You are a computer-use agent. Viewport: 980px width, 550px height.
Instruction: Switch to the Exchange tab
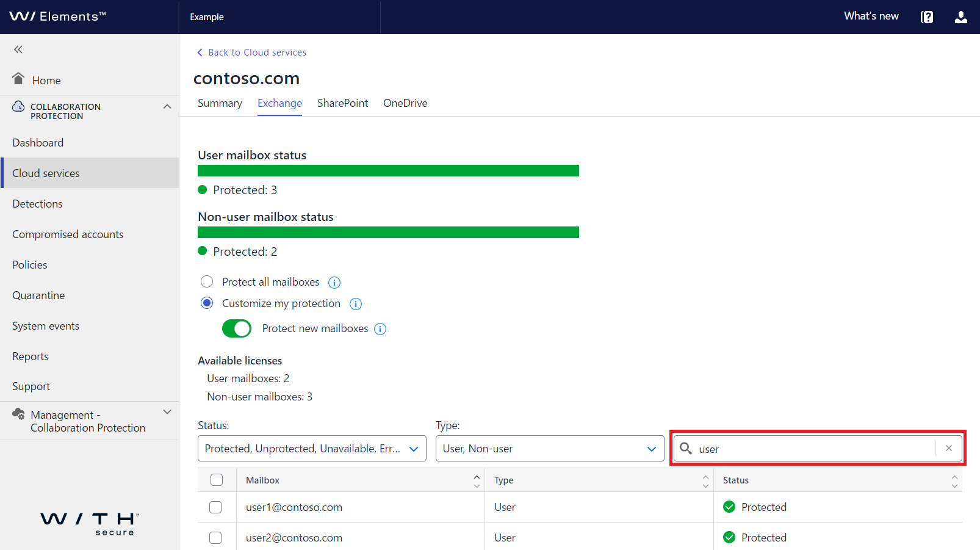[x=279, y=103]
